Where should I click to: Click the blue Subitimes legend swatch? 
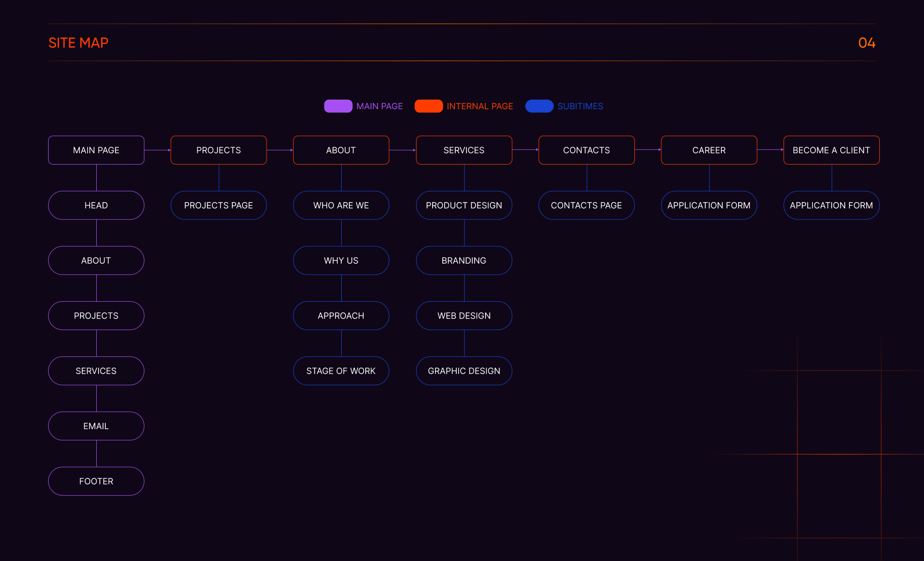(x=539, y=106)
